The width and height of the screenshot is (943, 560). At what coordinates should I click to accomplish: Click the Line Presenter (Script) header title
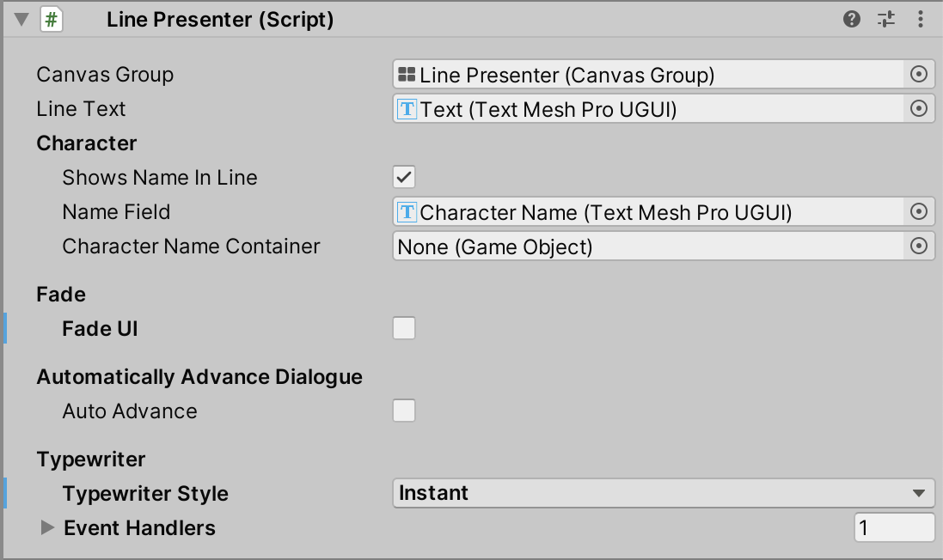pyautogui.click(x=220, y=19)
